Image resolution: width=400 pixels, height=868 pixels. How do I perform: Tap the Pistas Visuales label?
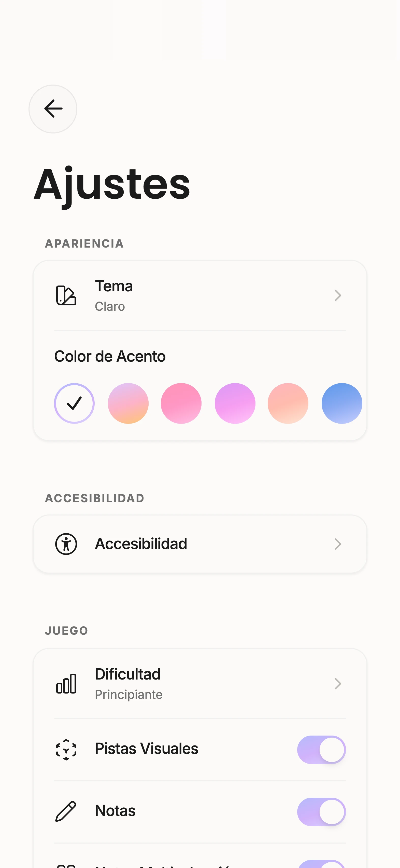pos(147,749)
